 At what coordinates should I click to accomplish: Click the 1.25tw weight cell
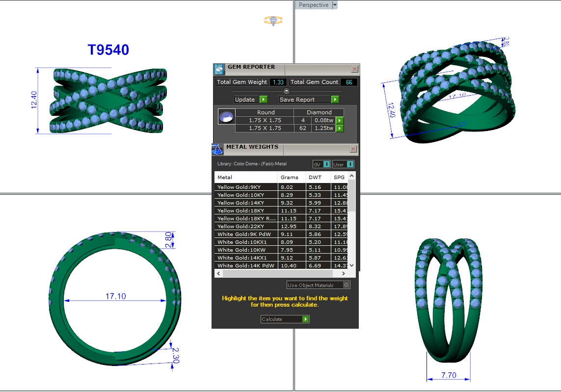coord(324,129)
